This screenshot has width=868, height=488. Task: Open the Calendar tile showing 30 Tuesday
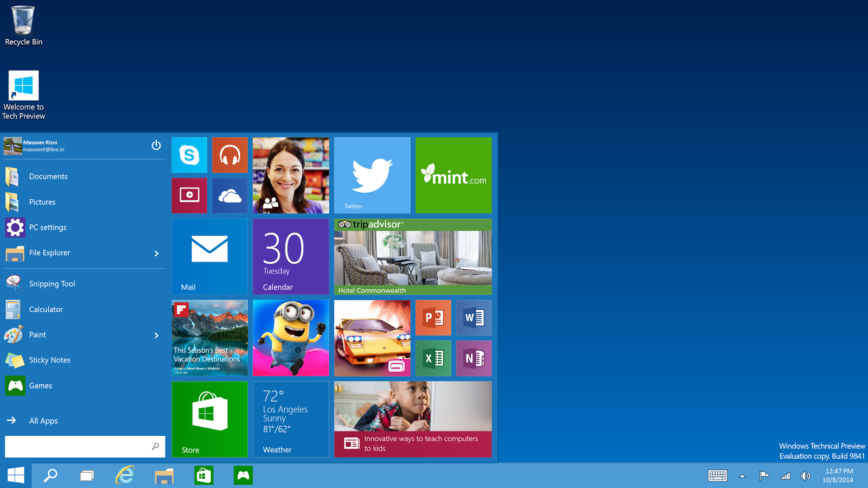(x=291, y=257)
